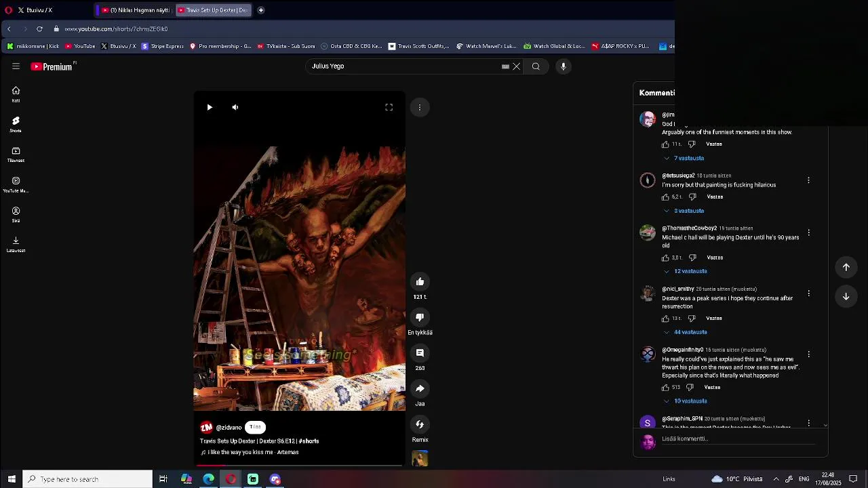
Task: Open the mikkomane | Kick bookmark
Action: tap(33, 46)
